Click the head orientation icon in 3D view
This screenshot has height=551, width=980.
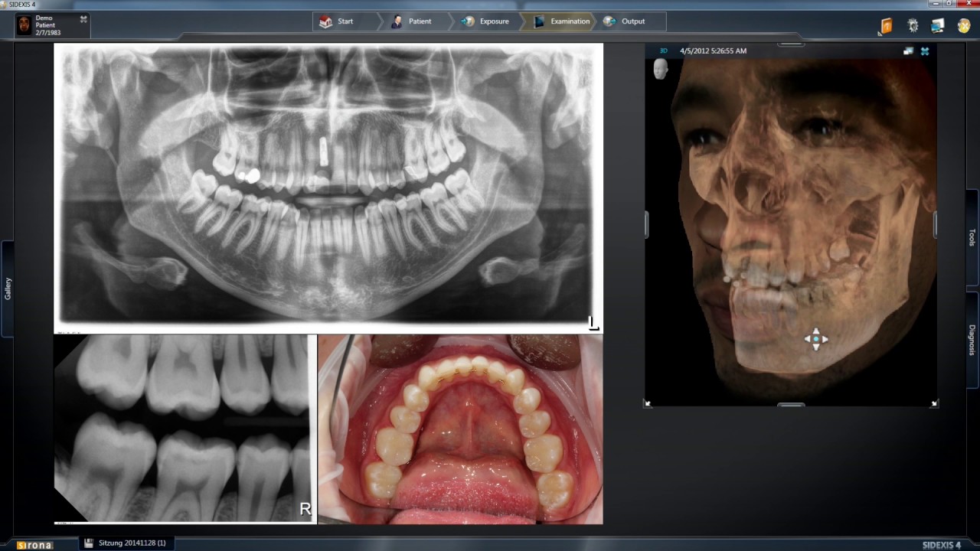(660, 69)
